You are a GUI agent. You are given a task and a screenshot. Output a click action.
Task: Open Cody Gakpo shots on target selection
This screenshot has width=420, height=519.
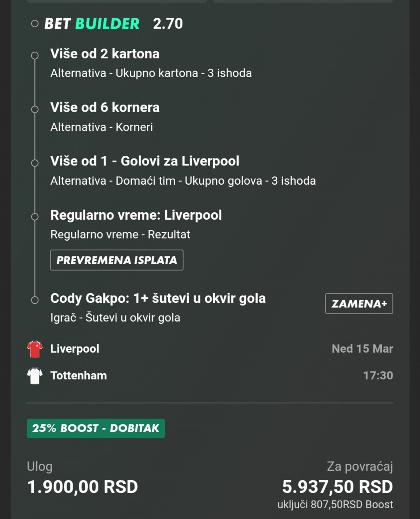tap(158, 298)
